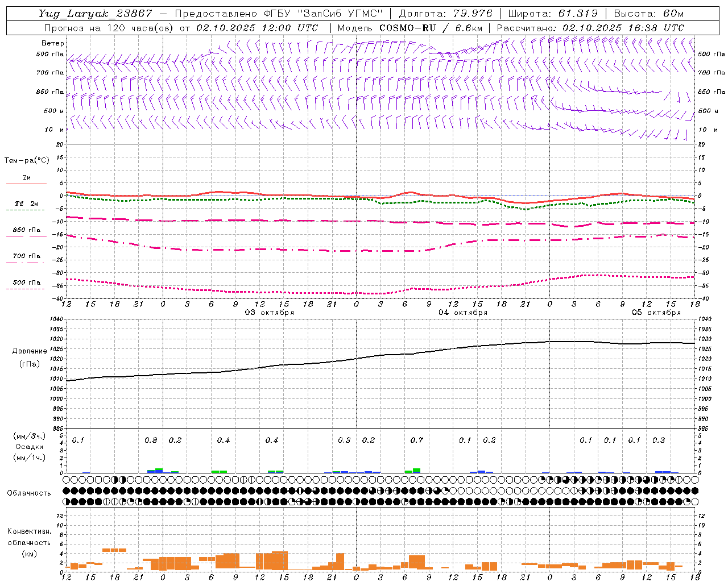
Task: Click the red line sample above the 2м legend
Action: tap(26, 184)
